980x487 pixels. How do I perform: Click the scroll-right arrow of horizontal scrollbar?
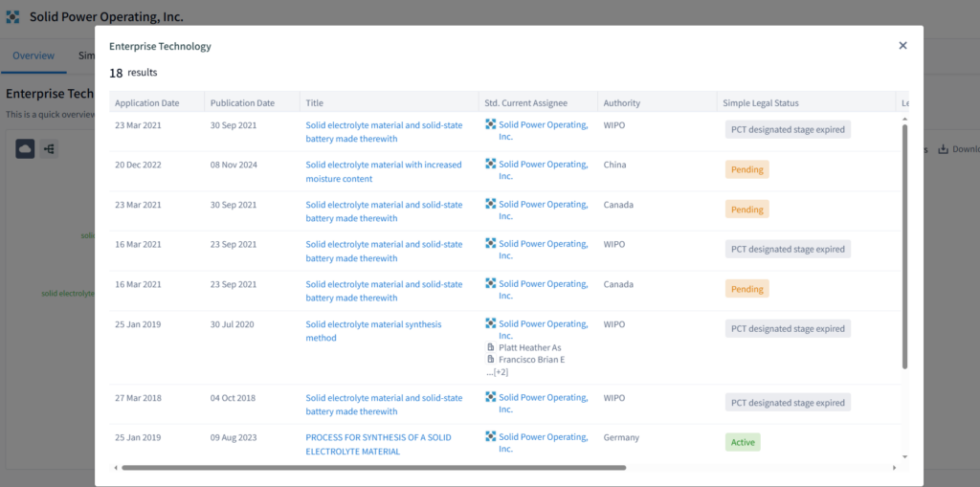click(x=895, y=468)
